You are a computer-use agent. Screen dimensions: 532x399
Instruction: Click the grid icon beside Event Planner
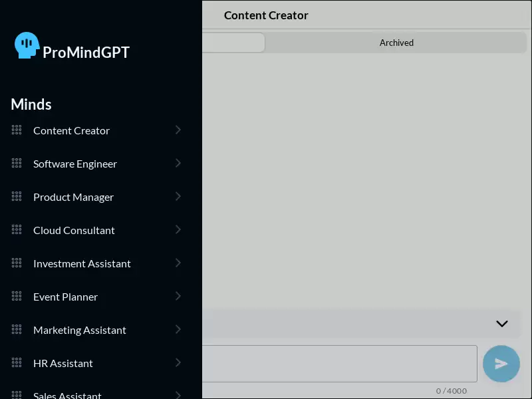(x=17, y=296)
